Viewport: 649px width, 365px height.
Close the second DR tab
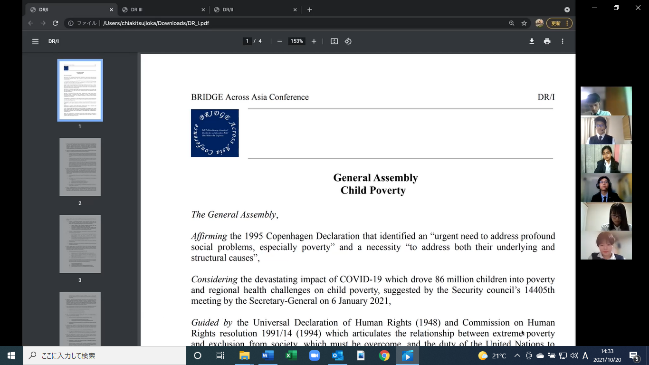tap(203, 10)
